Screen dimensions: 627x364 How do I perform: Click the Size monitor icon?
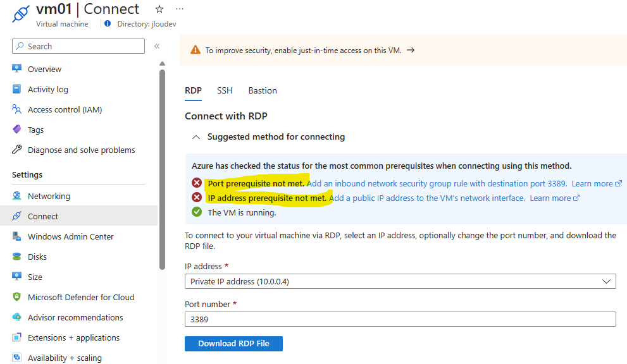17,277
